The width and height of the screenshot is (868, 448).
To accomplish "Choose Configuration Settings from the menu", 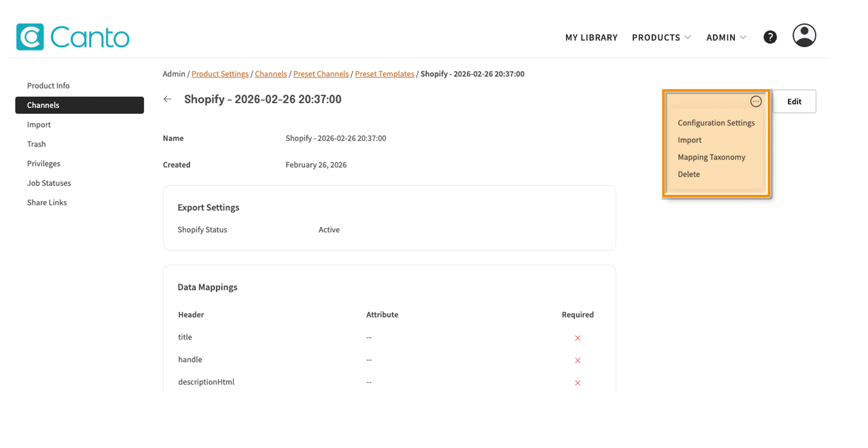I will (x=716, y=123).
